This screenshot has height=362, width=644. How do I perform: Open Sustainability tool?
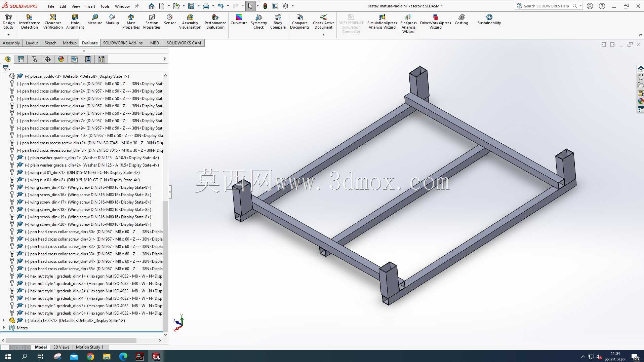pyautogui.click(x=489, y=20)
